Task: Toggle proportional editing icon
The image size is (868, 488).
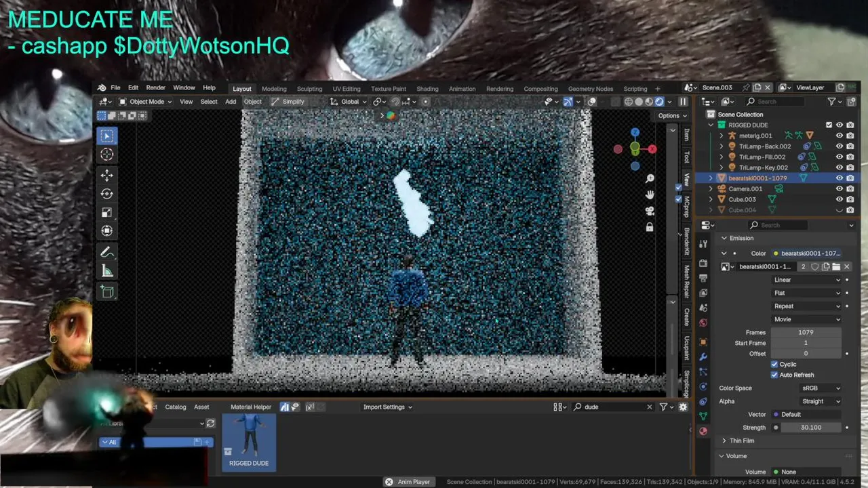Action: (425, 102)
